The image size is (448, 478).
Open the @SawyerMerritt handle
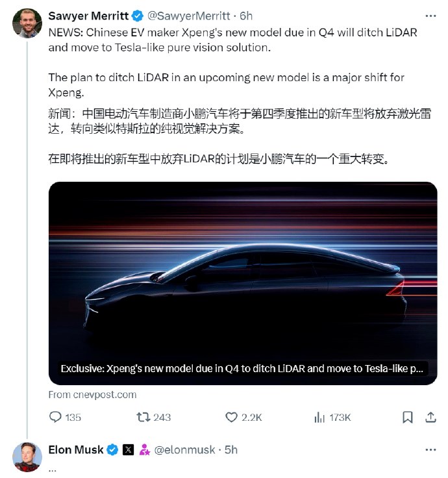(189, 16)
